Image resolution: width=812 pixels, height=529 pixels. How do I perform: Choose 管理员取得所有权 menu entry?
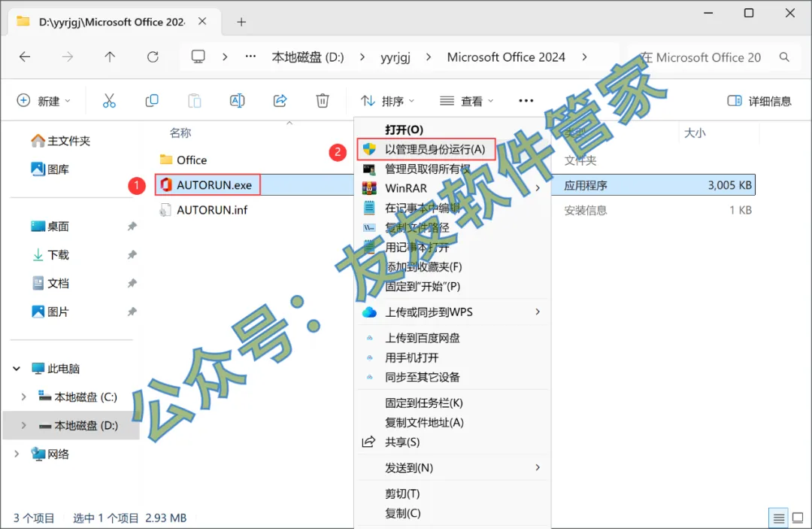pos(452,169)
